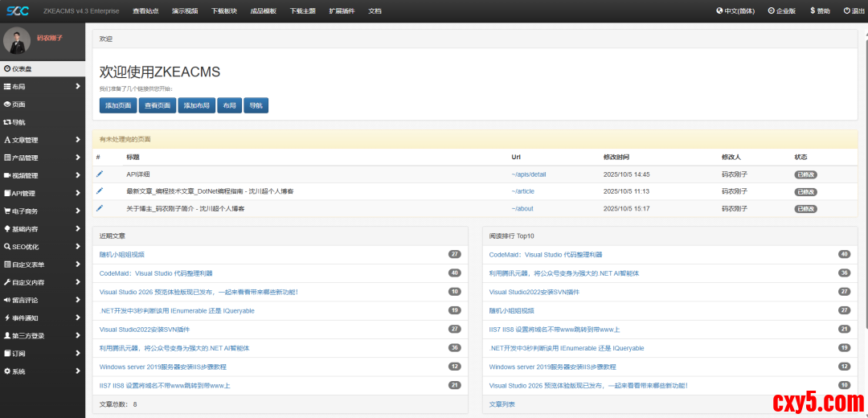This screenshot has height=418, width=868.
Task: Click the 添加页面 button
Action: (x=117, y=105)
